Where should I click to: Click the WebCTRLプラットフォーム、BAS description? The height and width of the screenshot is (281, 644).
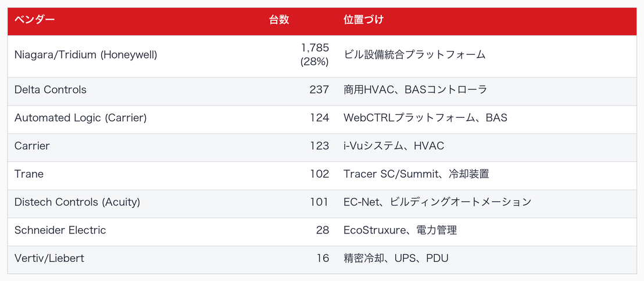425,118
